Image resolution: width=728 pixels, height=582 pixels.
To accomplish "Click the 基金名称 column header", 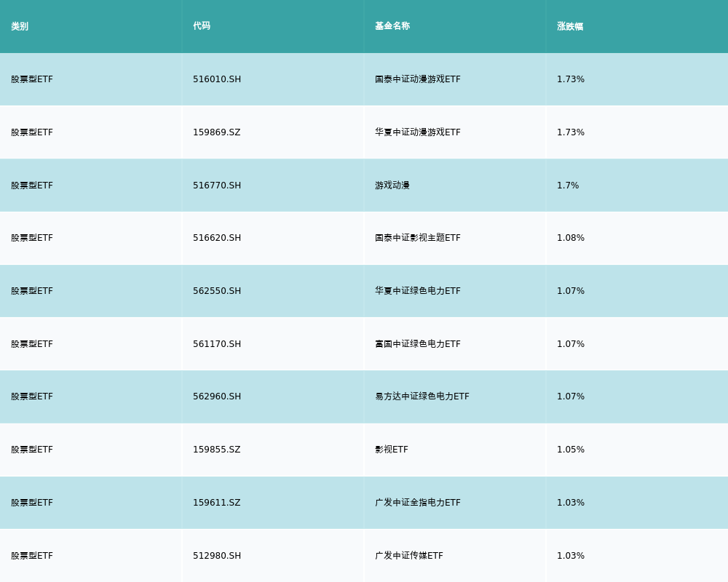I will click(392, 26).
